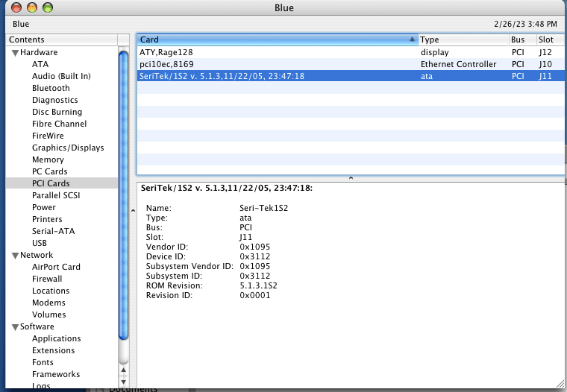Click the sidebar collapse handle
Screen dimensions: 567x392
click(x=132, y=211)
